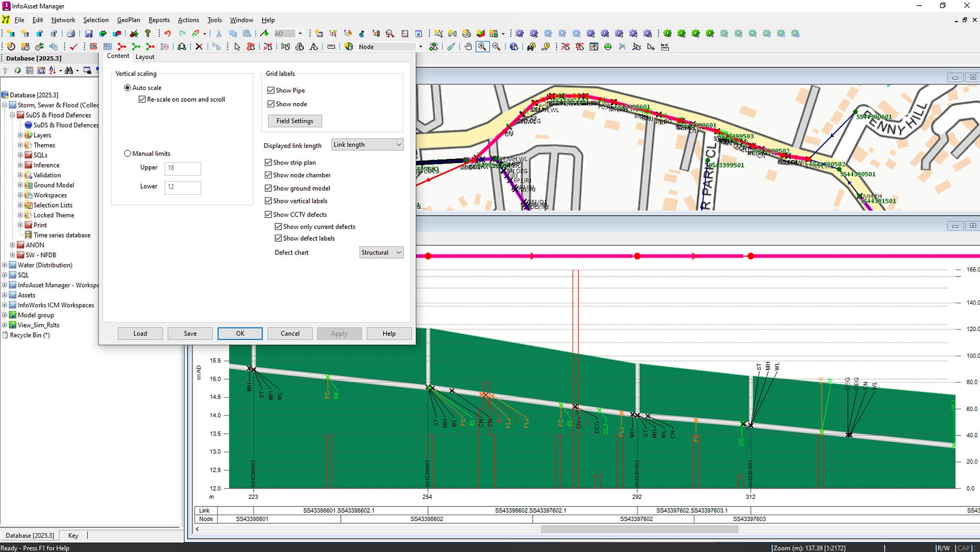Viewport: 980px width, 552px height.
Task: Open the Displayed link length dropdown
Action: coord(367,145)
